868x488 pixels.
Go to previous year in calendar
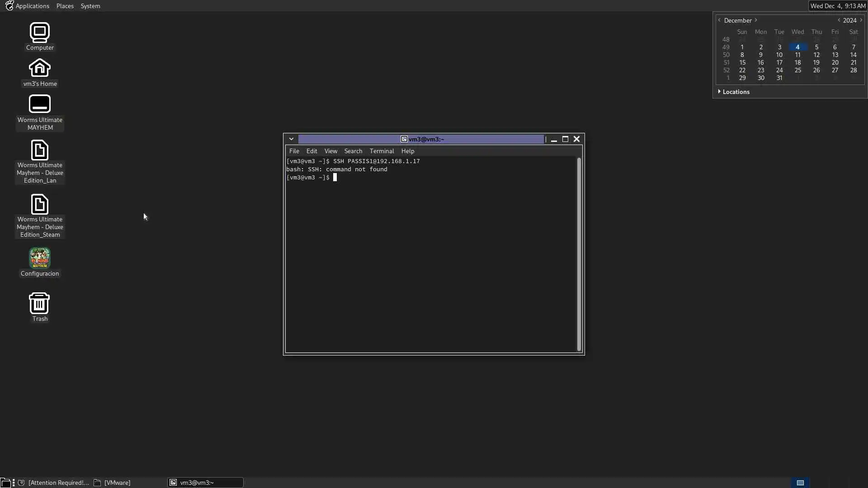tap(839, 20)
